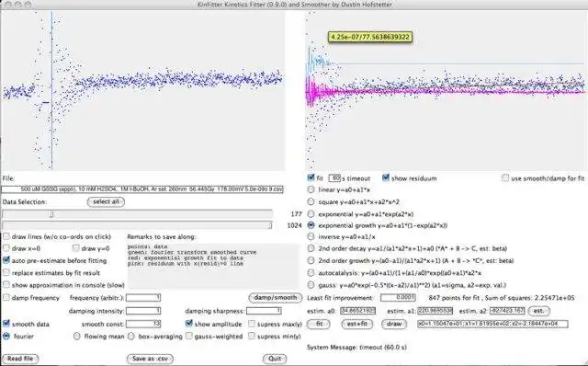Toggle draw lines (w/o co-ords on click)
Image resolution: width=588 pixels, height=366 pixels.
coord(6,236)
